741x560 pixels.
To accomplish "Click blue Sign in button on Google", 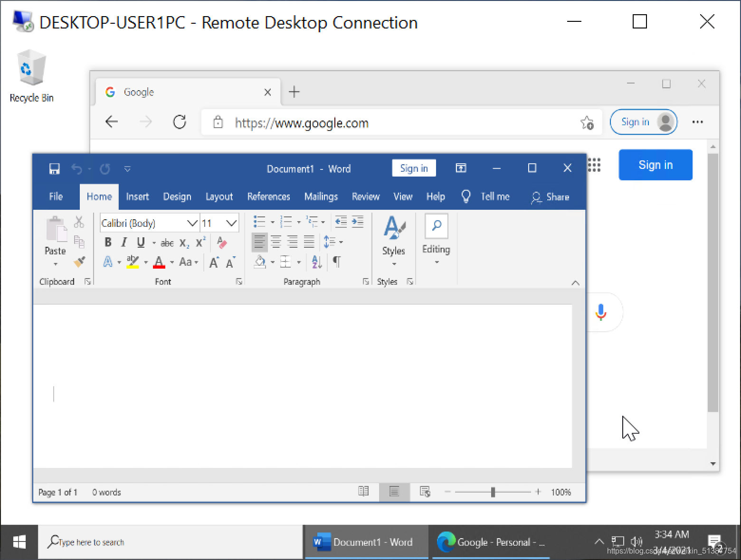I will click(655, 165).
